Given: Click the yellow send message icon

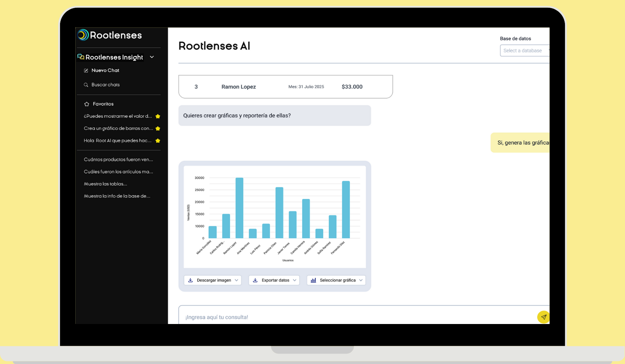Looking at the screenshot, I should 543,317.
